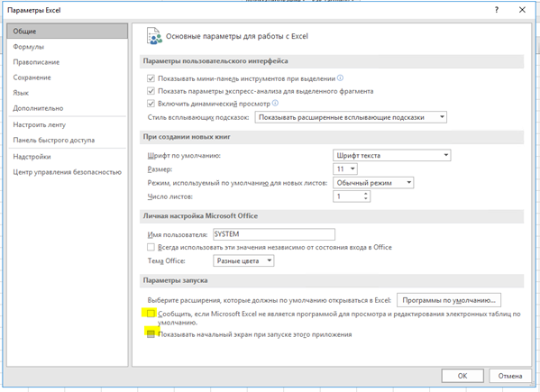This screenshot has height=392, width=540.
Task: Click the general Excel options header icon
Action: (x=154, y=36)
